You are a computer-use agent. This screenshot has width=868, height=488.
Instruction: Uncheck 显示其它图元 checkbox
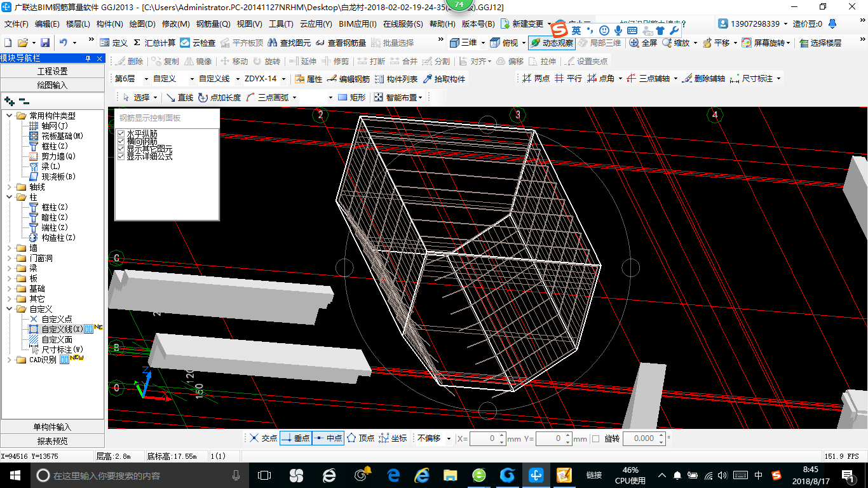coord(121,149)
